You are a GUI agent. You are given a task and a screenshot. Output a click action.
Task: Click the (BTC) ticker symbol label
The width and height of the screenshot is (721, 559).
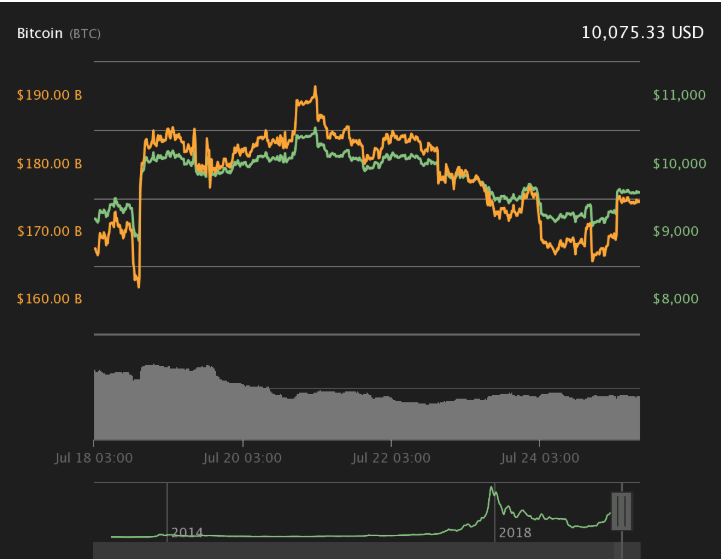pos(84,34)
